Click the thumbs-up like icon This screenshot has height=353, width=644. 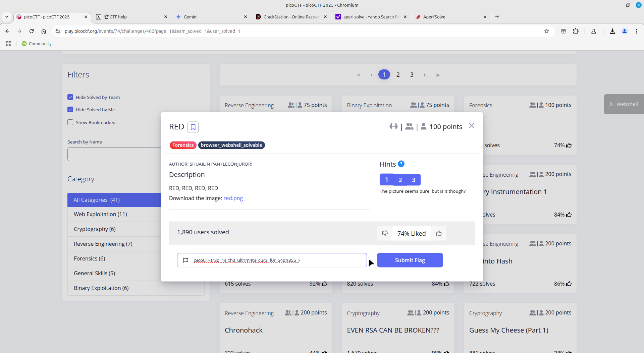[438, 233]
